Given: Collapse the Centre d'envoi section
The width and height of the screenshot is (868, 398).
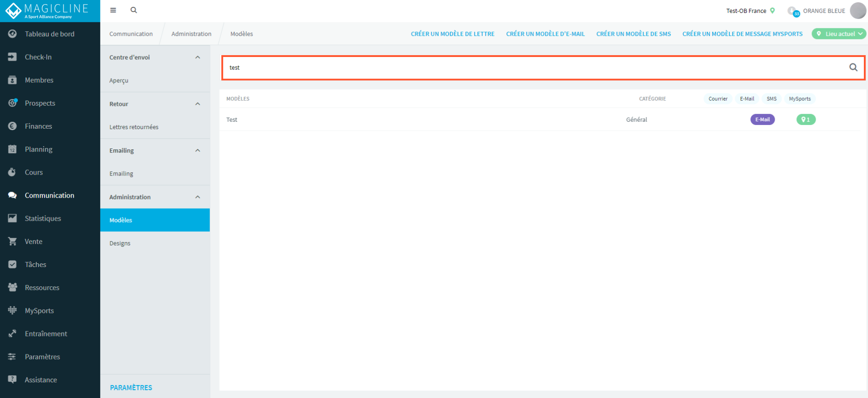Looking at the screenshot, I should (198, 57).
